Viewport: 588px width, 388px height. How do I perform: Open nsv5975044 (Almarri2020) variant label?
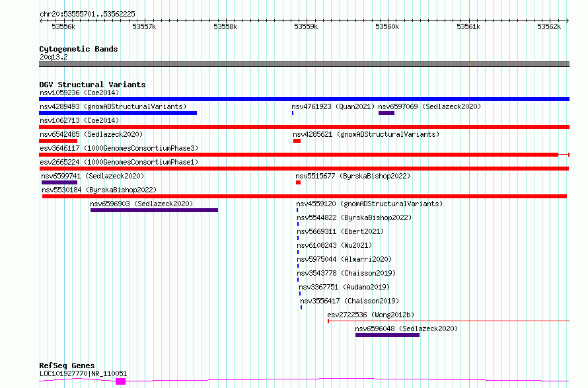(344, 259)
